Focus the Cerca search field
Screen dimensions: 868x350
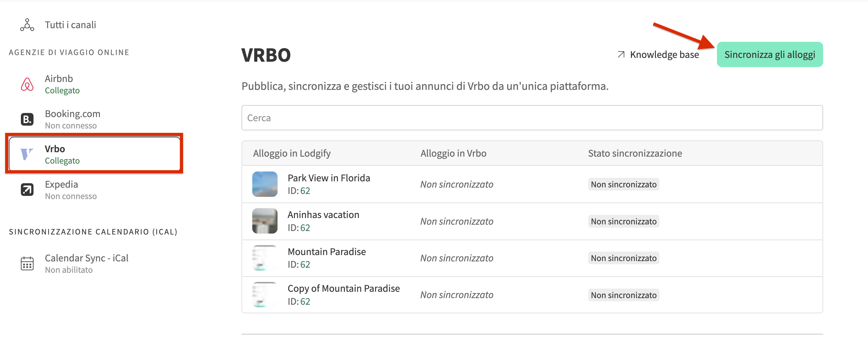(x=532, y=118)
